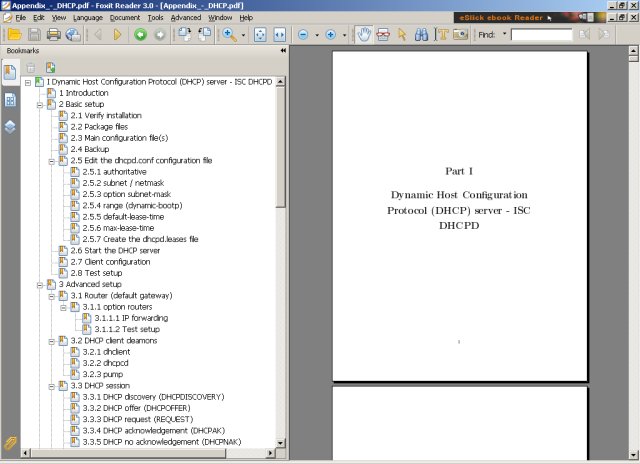Open the Find options dropdown arrow
640x464 pixels.
coord(504,34)
